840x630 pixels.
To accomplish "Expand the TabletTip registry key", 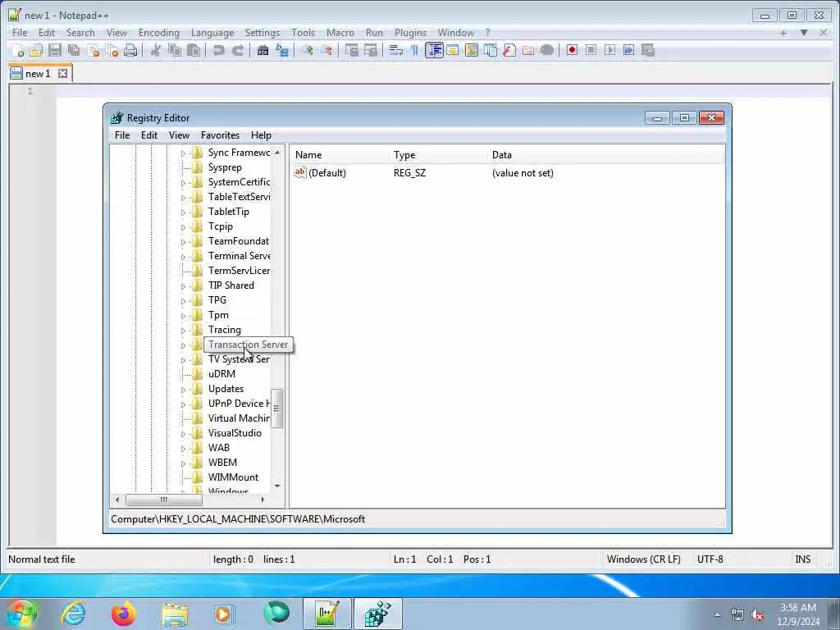I will (x=183, y=212).
